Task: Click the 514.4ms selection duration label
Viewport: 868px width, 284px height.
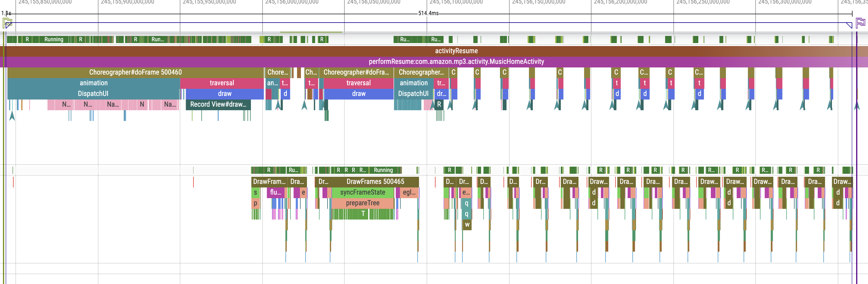Action: coord(428,13)
